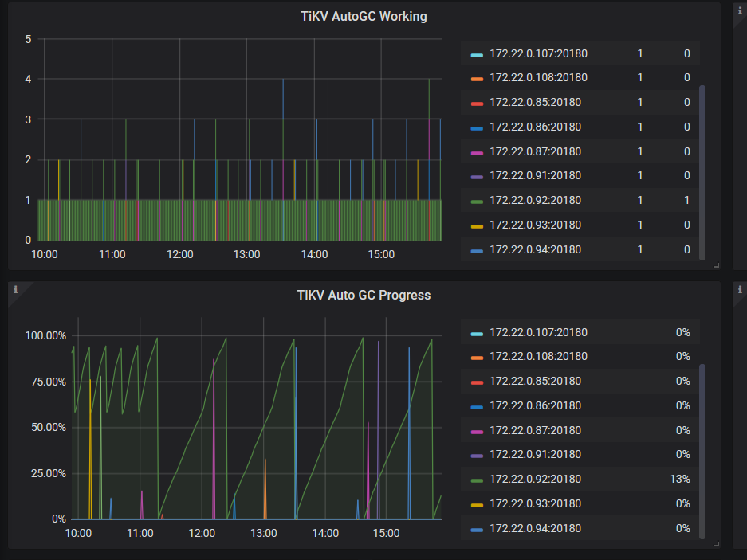Screen dimensions: 747x560
Task: Click magenta series icon for 172.22.0.87 in AutoGC Working legend
Action: pyautogui.click(x=477, y=152)
